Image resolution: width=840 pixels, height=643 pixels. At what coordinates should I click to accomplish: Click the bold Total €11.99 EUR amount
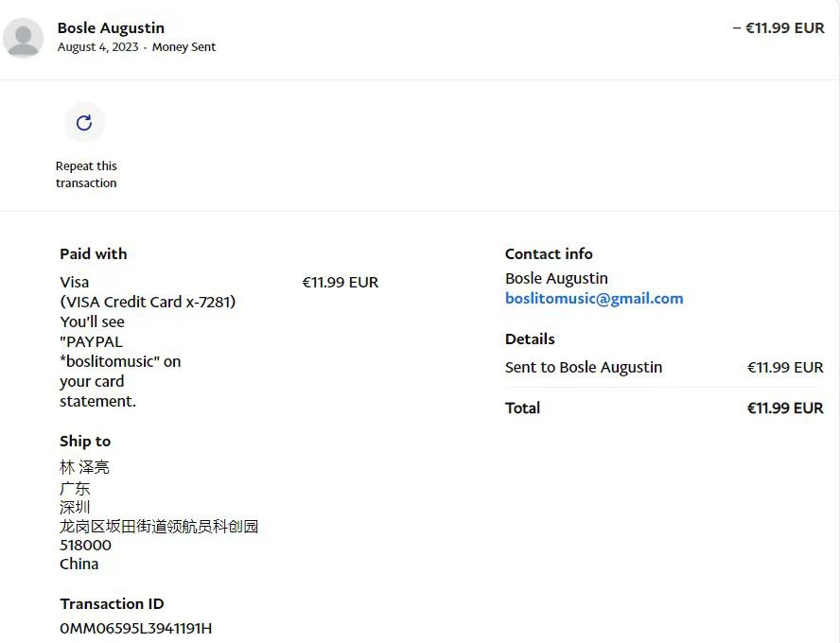(x=785, y=408)
